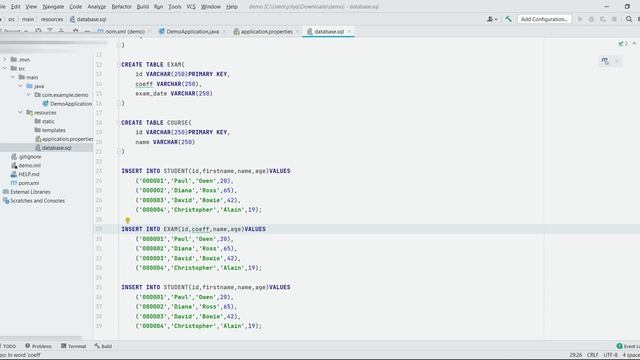Click the project panel expand all icon
Image resolution: width=640 pixels, height=360 pixels.
point(50,31)
